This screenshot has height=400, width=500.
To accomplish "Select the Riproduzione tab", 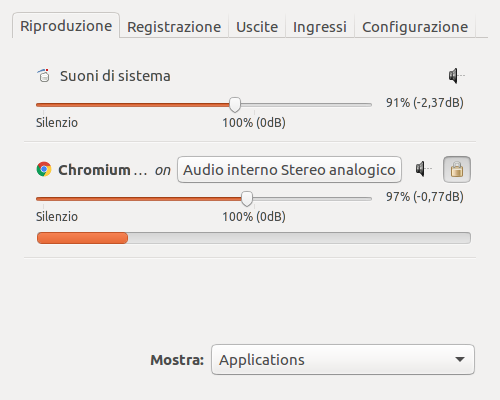I will [66, 26].
